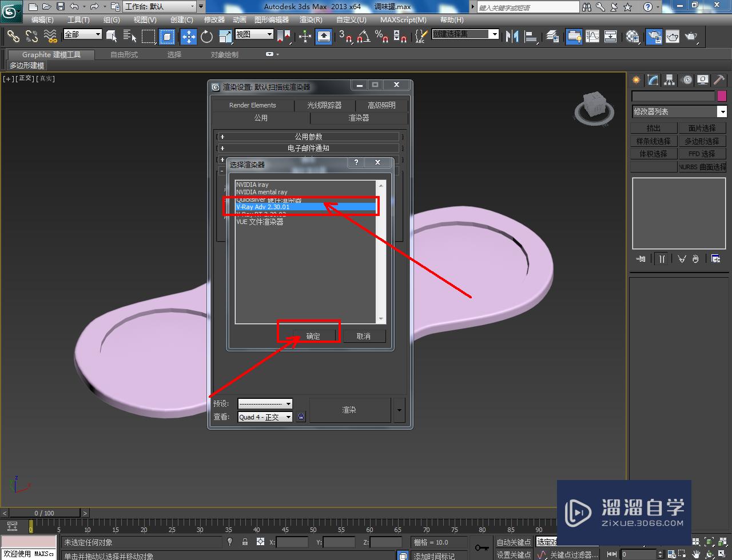Toggle the lock view icon beside Quad 4
This screenshot has height=560, width=732.
point(301,417)
